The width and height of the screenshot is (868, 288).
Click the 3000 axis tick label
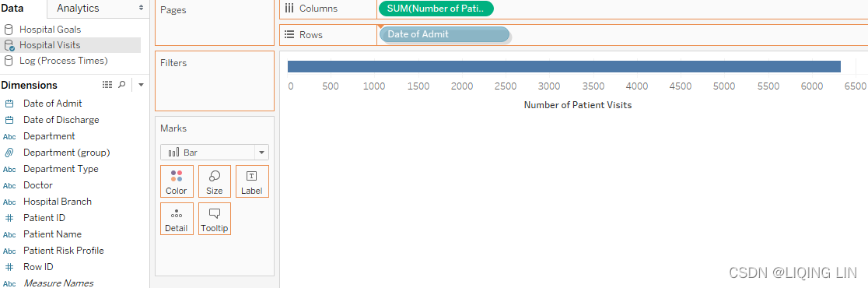coord(549,86)
